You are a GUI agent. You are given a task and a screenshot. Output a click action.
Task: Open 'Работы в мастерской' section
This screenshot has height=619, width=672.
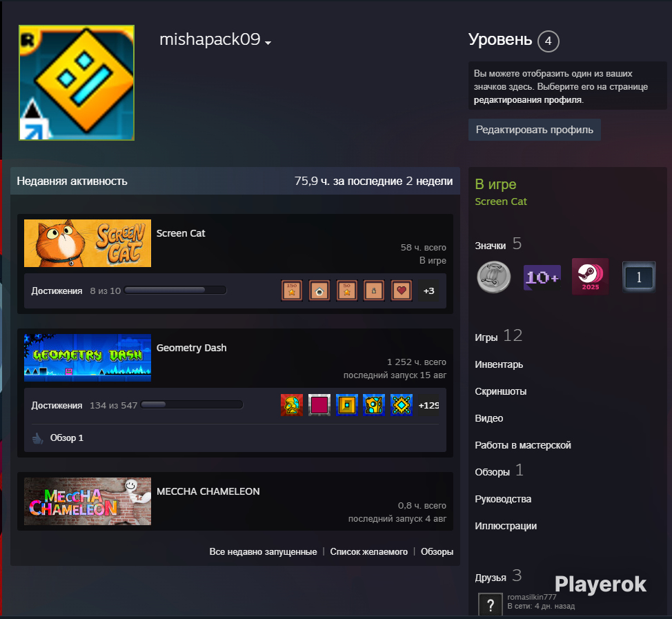523,445
